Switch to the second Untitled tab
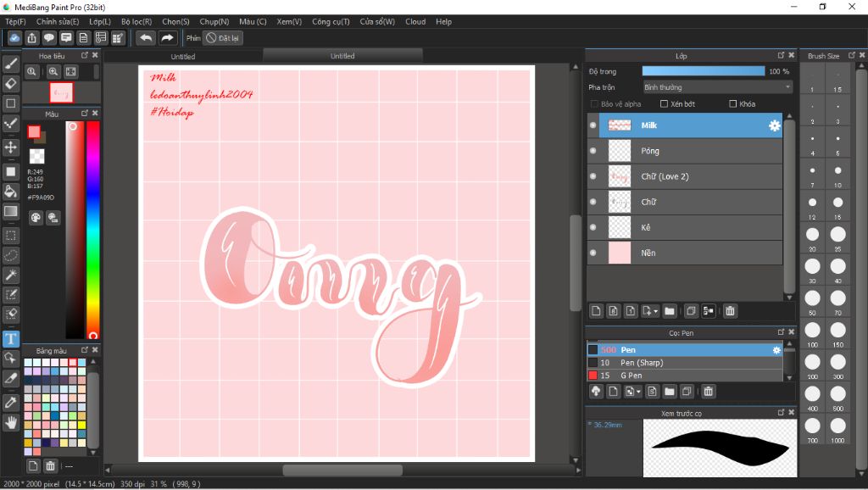Screen dimensions: 868x490 (x=342, y=56)
